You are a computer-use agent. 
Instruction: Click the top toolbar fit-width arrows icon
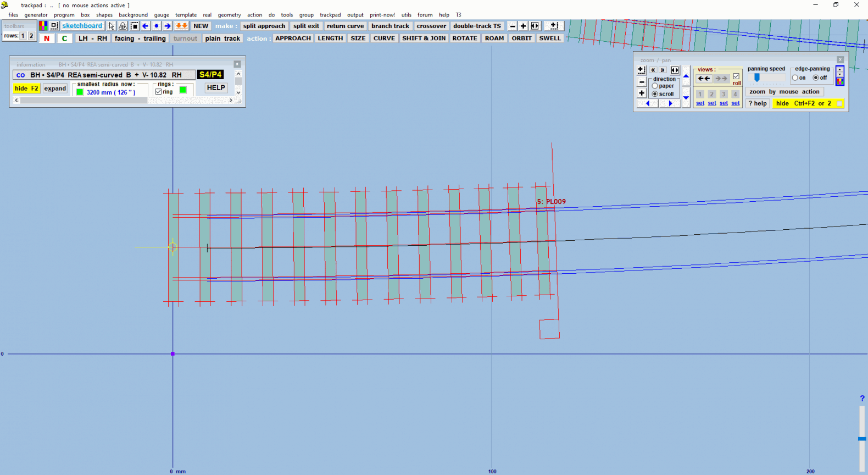click(535, 26)
